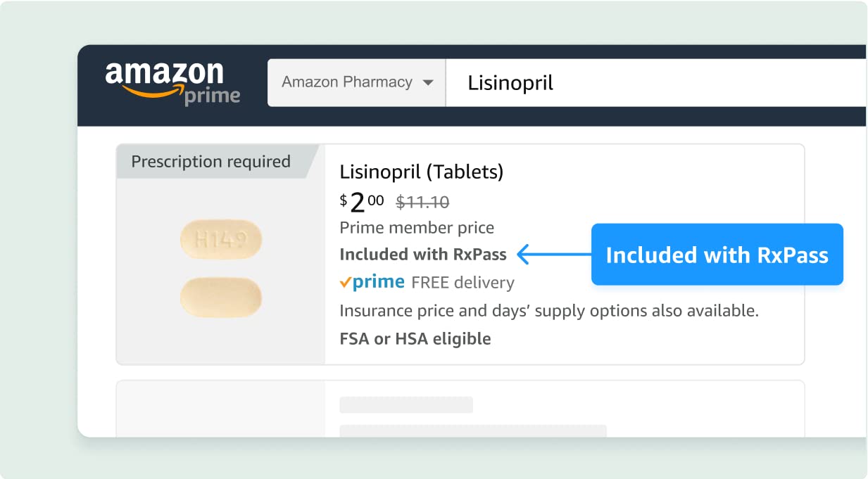
Task: Select the blank lower pill image
Action: (x=221, y=297)
